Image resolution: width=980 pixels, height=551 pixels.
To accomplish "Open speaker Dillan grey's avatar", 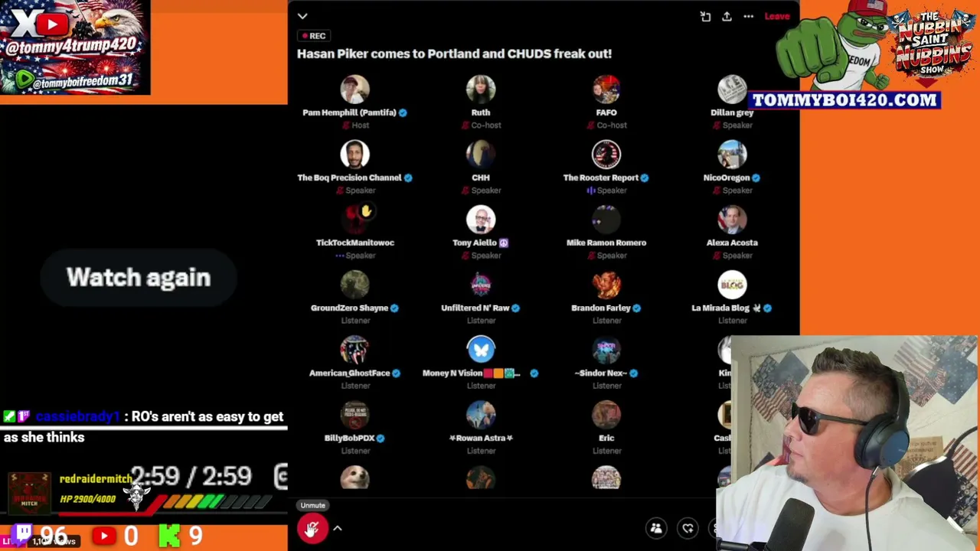I will [x=732, y=90].
